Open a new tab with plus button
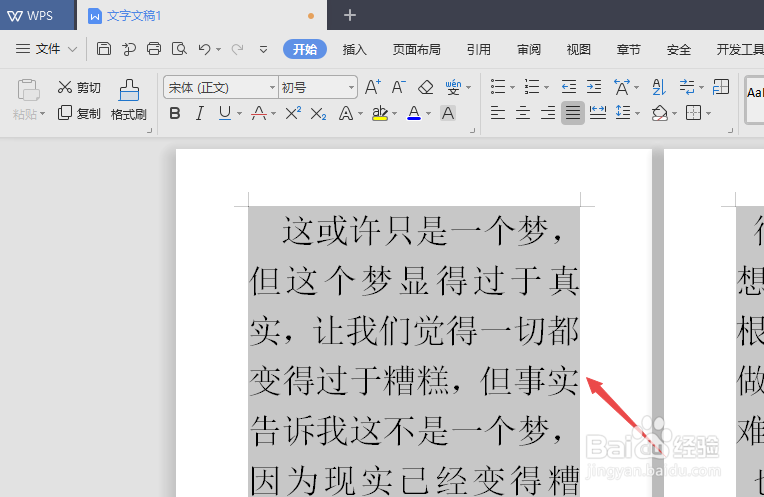 (349, 15)
